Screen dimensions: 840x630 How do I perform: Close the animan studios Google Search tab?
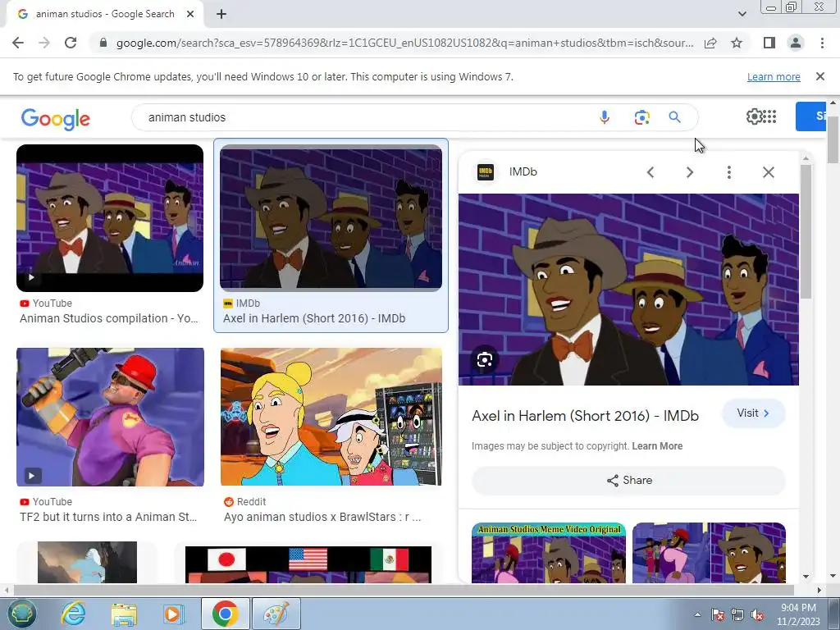pos(190,15)
